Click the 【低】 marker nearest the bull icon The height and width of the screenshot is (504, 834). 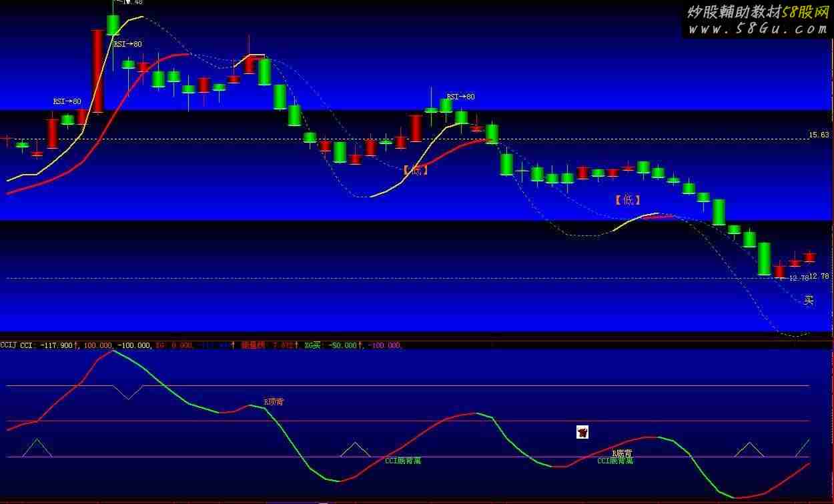click(x=627, y=199)
